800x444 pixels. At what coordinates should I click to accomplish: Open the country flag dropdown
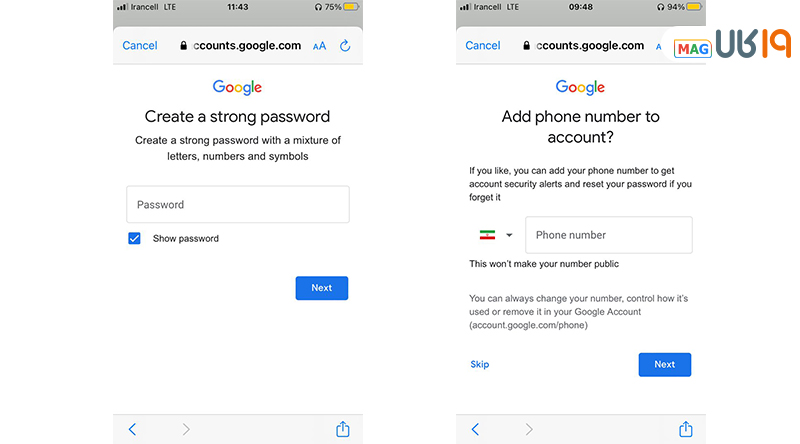(x=509, y=235)
